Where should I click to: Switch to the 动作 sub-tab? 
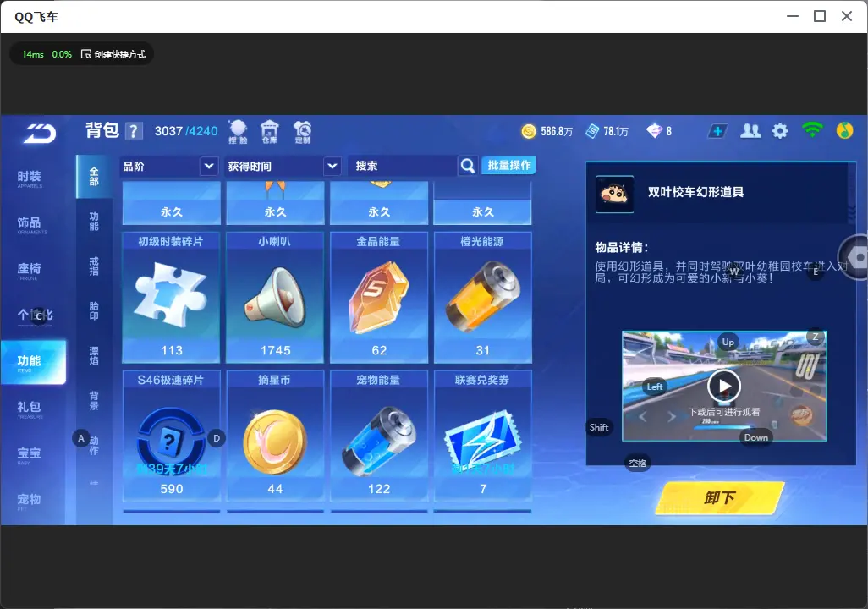(x=94, y=446)
